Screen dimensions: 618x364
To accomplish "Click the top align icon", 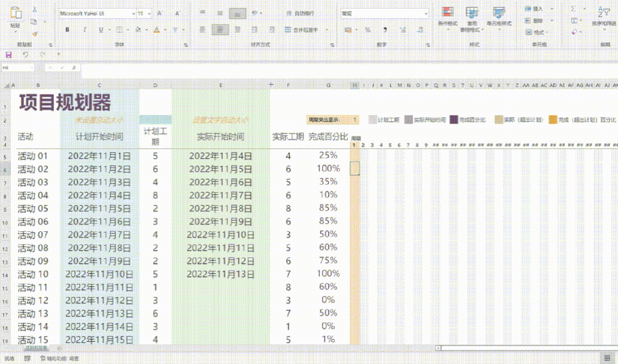I will pos(203,13).
